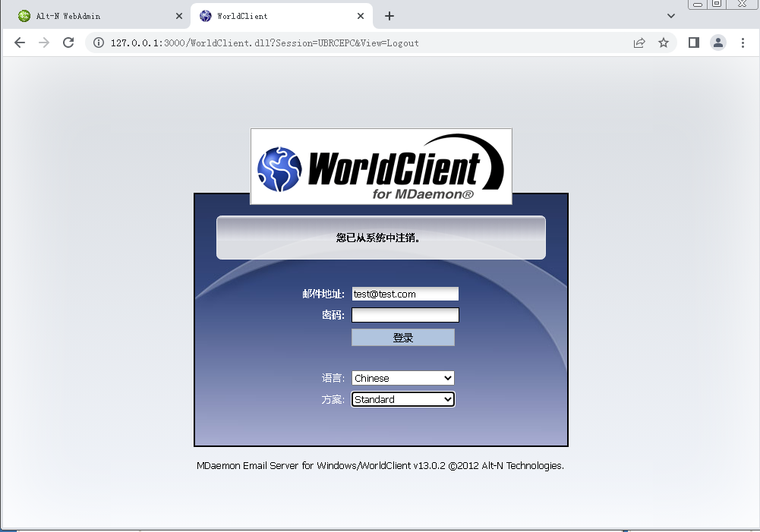
Task: Click the MDaemon Email Server version footer text
Action: point(380,466)
